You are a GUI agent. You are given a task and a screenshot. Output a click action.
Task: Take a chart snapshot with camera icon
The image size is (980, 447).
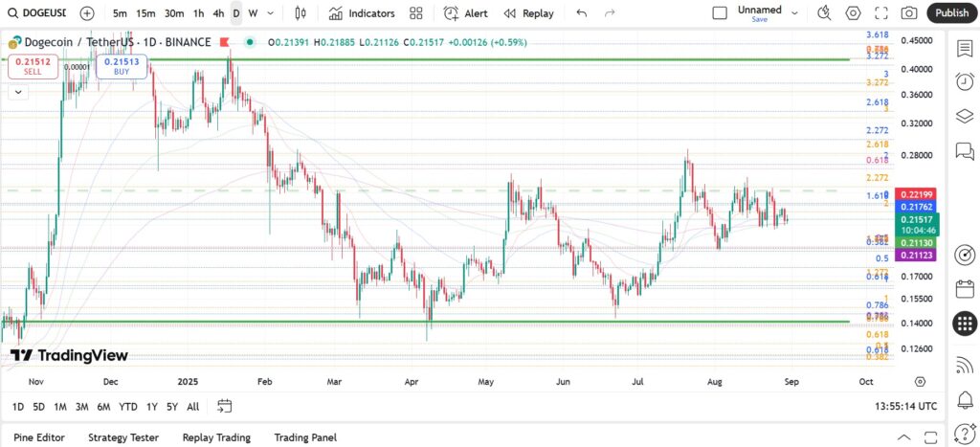[909, 13]
